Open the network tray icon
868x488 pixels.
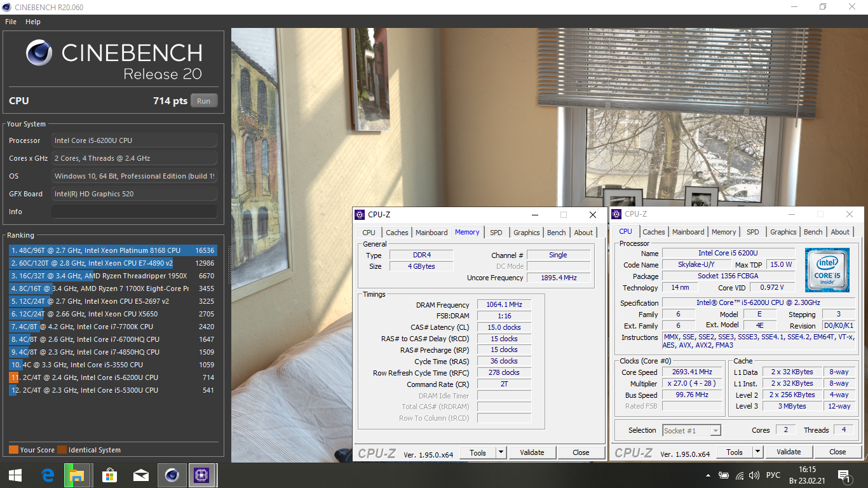[740, 475]
